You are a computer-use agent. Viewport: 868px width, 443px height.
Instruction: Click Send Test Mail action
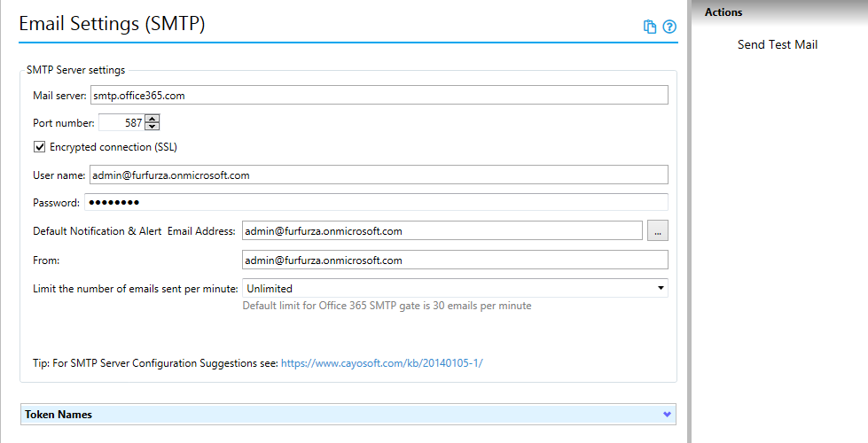(x=778, y=45)
